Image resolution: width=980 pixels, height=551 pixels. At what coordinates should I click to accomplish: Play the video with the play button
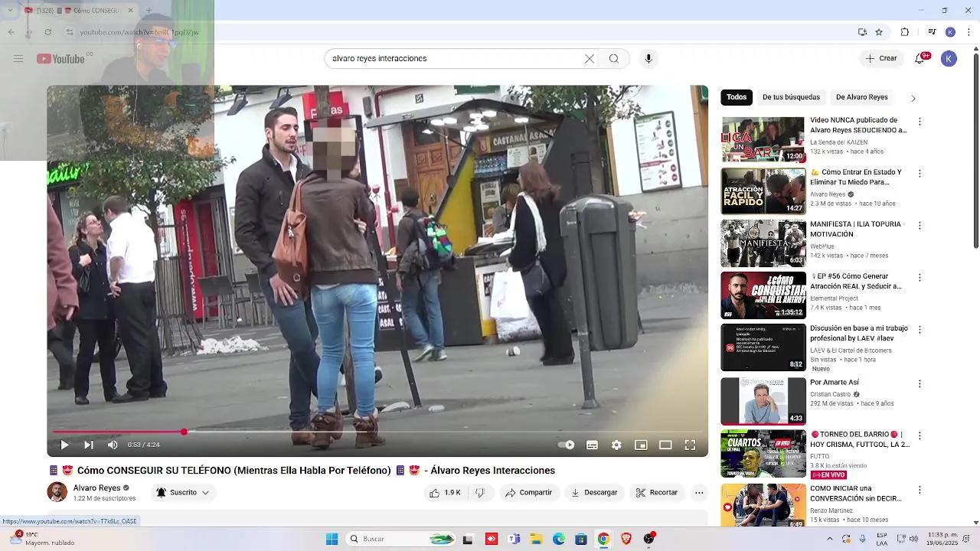[64, 445]
